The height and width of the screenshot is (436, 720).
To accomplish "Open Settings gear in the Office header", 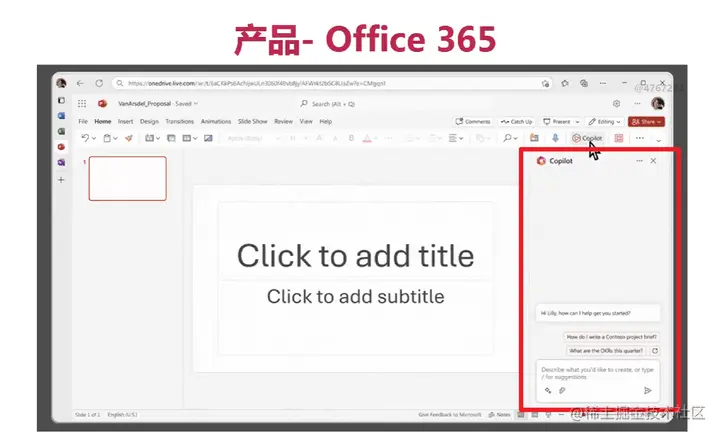I will pyautogui.click(x=616, y=104).
